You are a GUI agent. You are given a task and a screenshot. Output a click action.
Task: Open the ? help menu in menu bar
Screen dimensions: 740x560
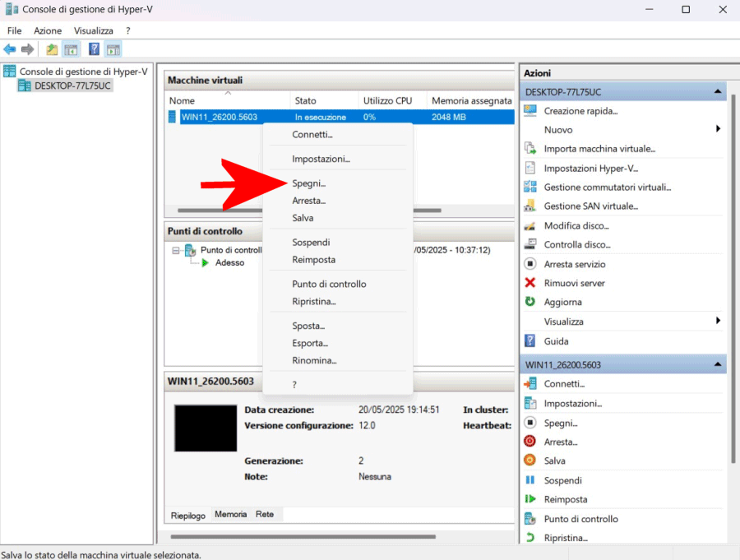(x=128, y=30)
